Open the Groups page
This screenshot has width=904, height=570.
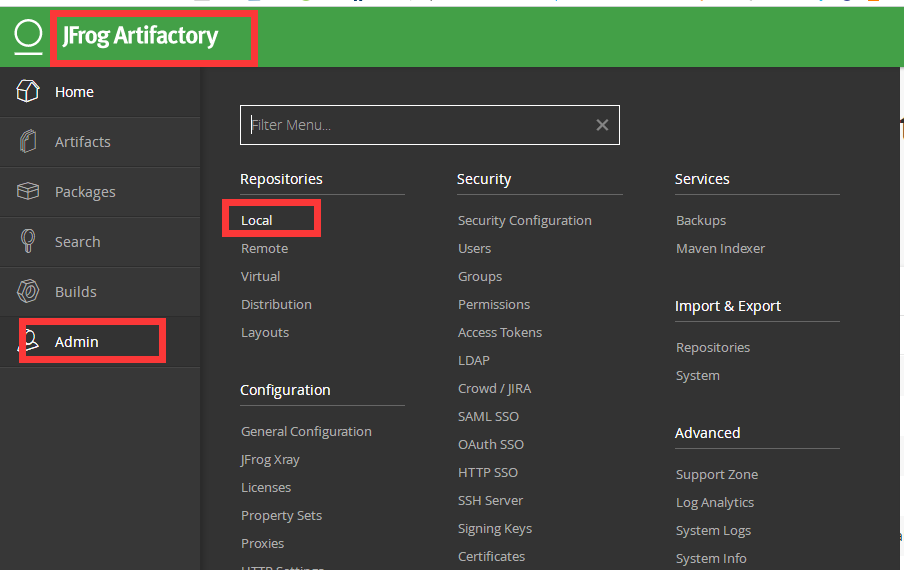480,277
